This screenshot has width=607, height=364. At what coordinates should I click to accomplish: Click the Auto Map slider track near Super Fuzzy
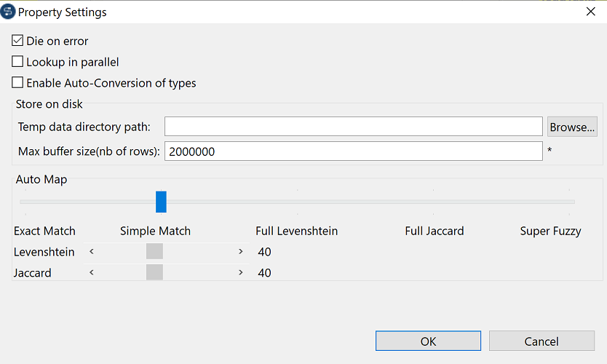pos(569,202)
